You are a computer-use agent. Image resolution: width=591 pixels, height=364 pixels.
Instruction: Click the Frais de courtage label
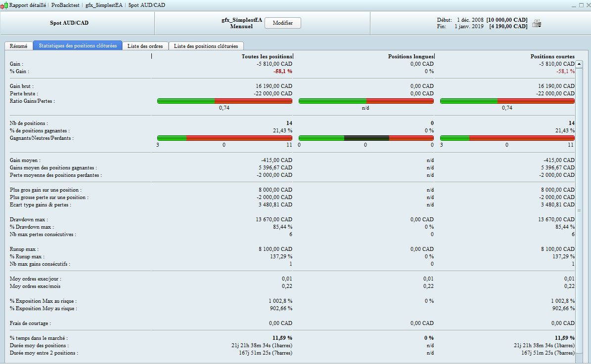30,324
